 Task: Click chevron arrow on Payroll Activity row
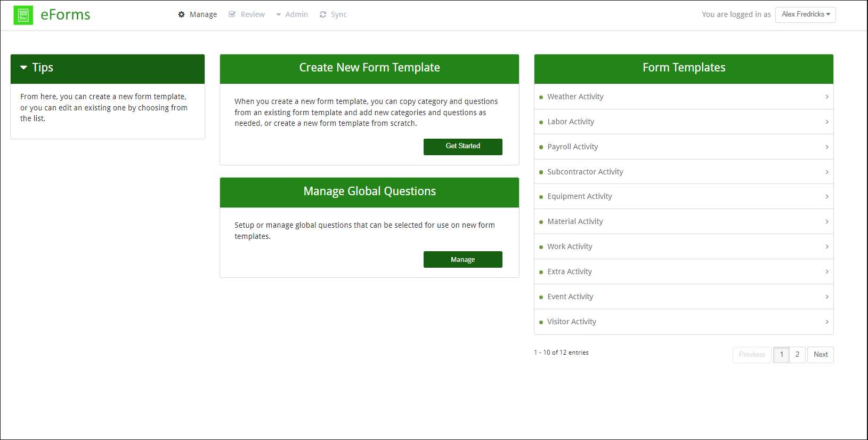click(827, 147)
